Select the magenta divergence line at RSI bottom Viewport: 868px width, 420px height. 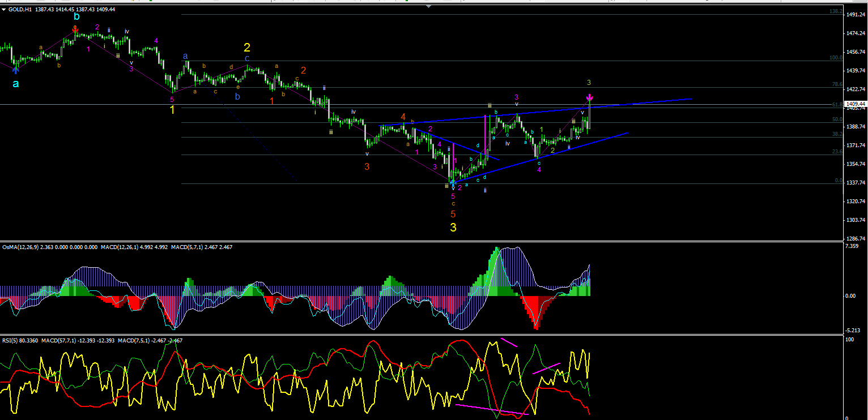(x=491, y=410)
